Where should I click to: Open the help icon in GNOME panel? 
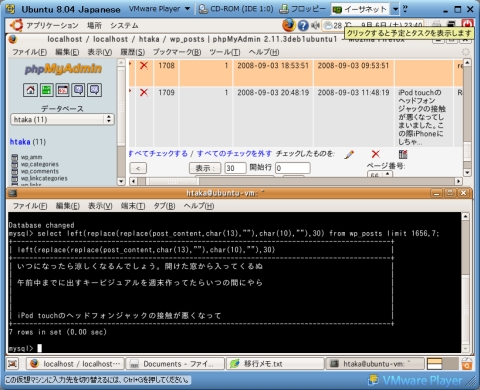click(303, 25)
